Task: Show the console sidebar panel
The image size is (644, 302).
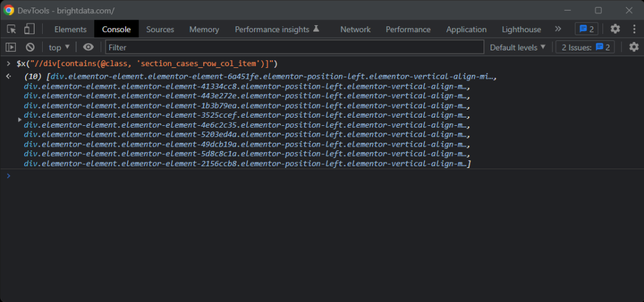Action: point(11,47)
